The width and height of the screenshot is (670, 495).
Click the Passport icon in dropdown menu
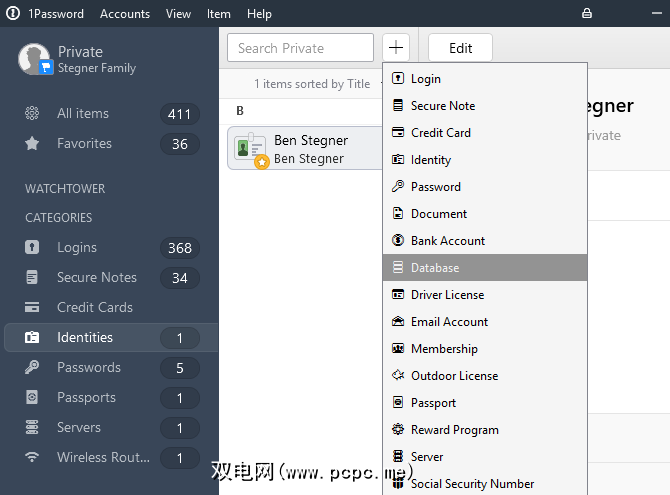coord(398,402)
